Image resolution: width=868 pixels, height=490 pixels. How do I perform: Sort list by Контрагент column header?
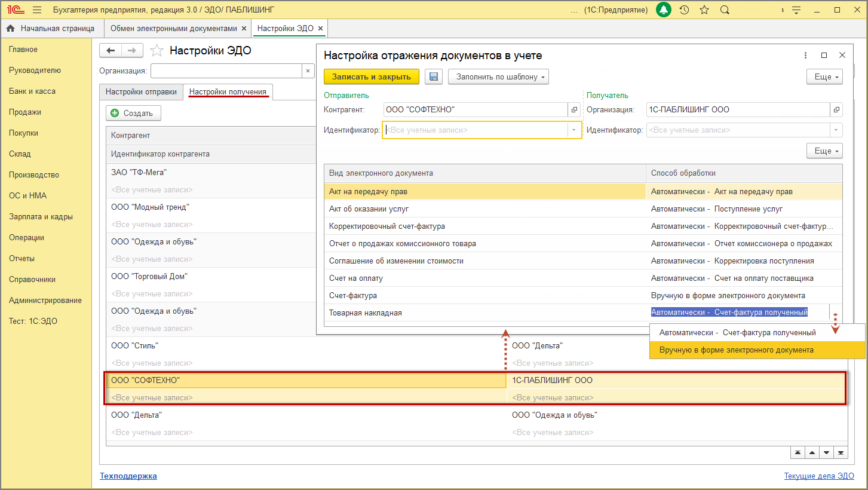click(x=211, y=136)
